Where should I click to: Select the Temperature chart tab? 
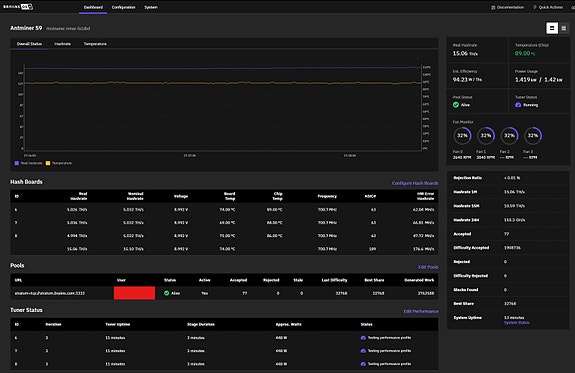point(95,44)
